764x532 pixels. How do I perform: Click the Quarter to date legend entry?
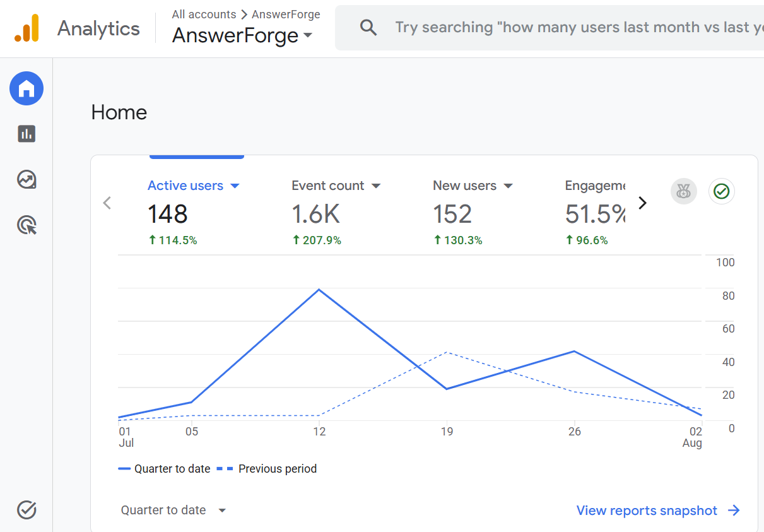pyautogui.click(x=164, y=469)
